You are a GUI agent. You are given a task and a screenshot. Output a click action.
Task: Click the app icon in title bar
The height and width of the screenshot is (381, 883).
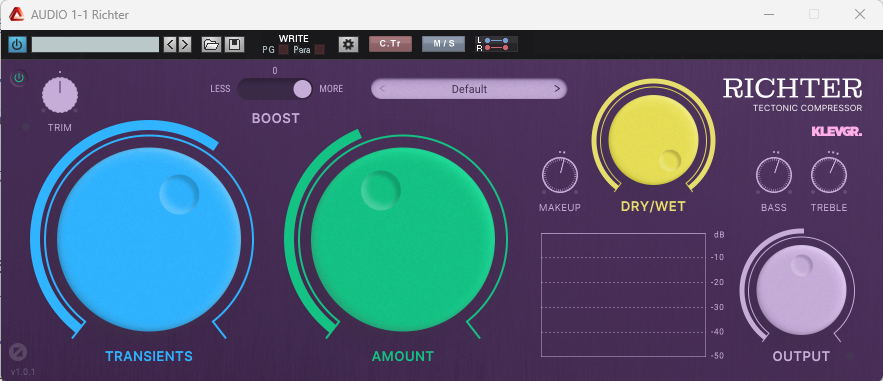click(x=16, y=15)
